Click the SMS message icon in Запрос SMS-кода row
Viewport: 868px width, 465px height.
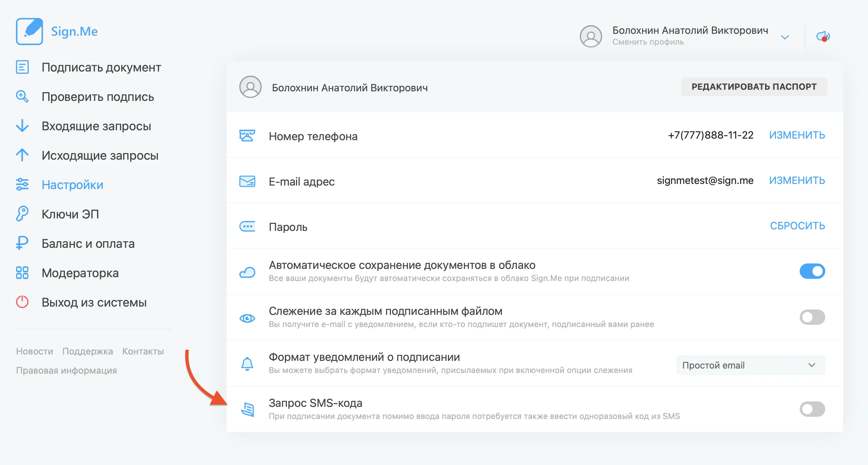coord(248,409)
